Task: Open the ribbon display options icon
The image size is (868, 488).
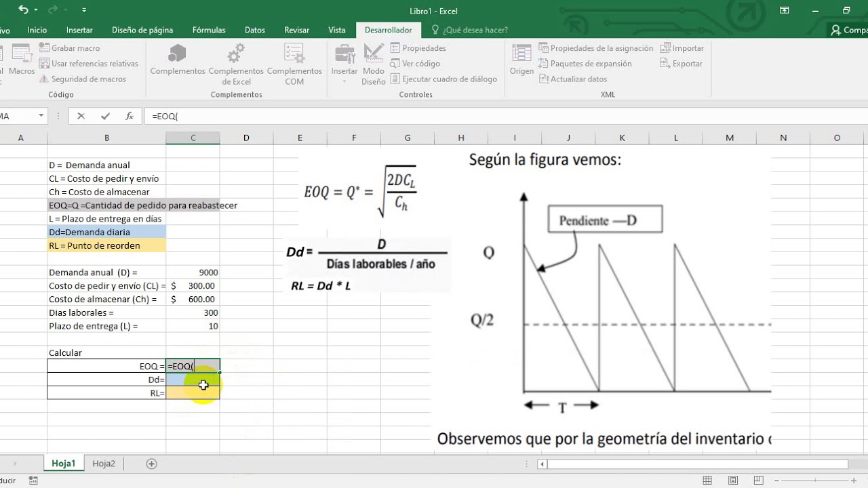Action: [x=785, y=10]
